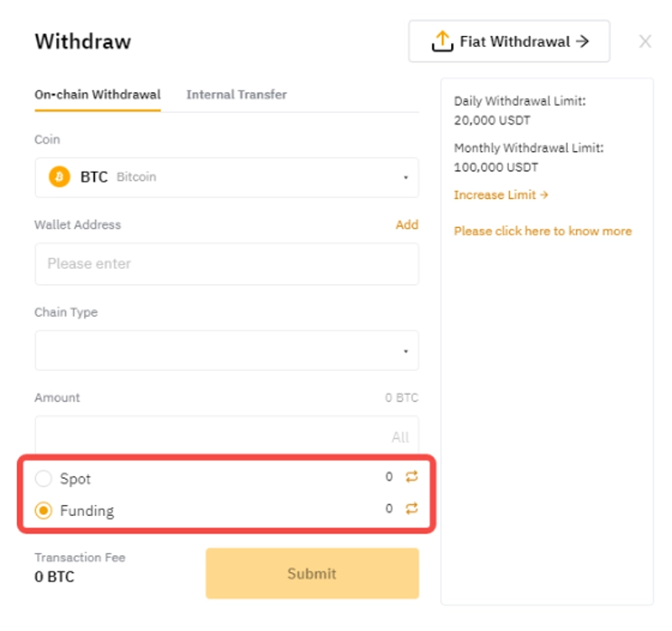The width and height of the screenshot is (672, 631).
Task: Open the Increase Limit link
Action: point(501,195)
